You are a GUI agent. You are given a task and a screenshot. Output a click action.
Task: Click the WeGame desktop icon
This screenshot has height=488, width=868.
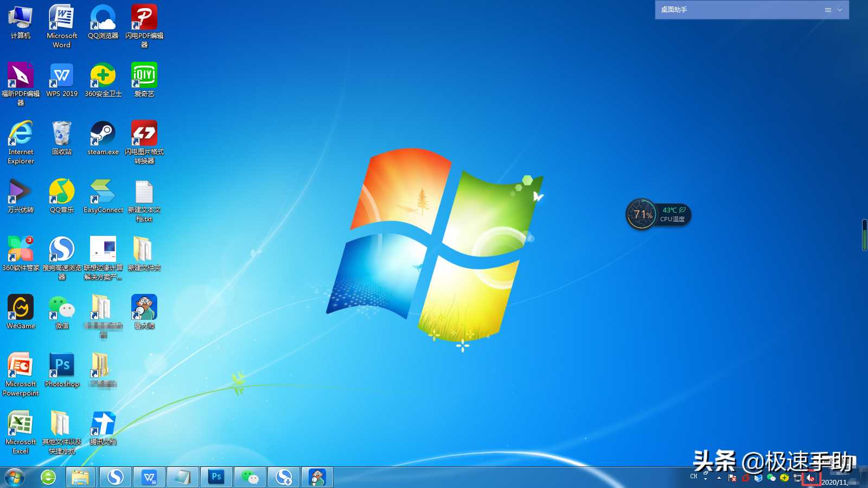pyautogui.click(x=21, y=312)
